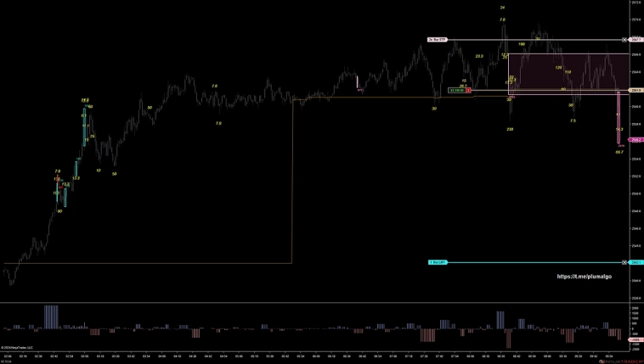The width and height of the screenshot is (644, 364).
Task: Click the orange step line vertical segment
Action: (292, 181)
